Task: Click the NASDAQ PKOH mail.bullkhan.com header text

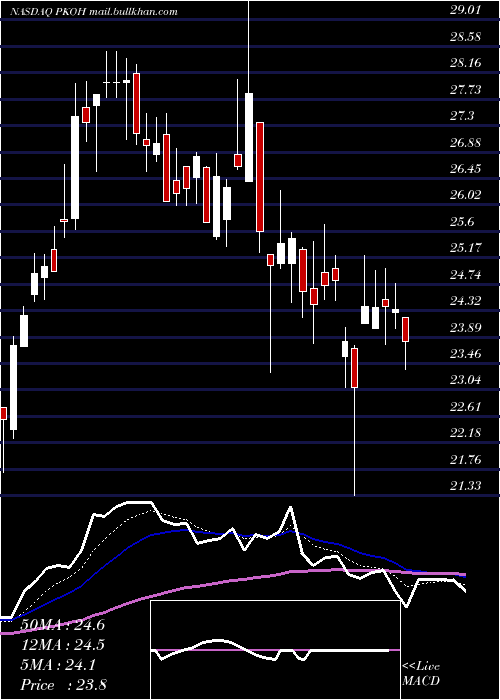Action: click(94, 12)
